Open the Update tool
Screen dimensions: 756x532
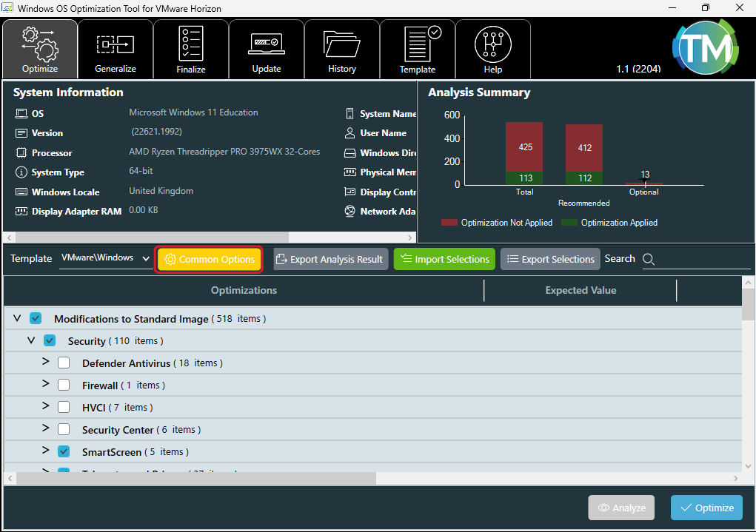[267, 44]
